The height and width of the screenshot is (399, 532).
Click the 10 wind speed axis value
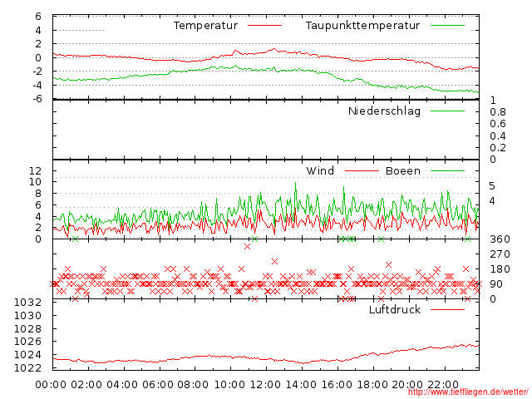pos(35,182)
